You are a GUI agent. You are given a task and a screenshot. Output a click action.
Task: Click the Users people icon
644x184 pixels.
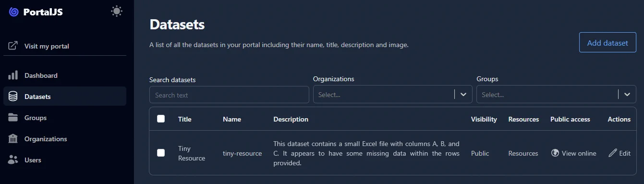(13, 160)
